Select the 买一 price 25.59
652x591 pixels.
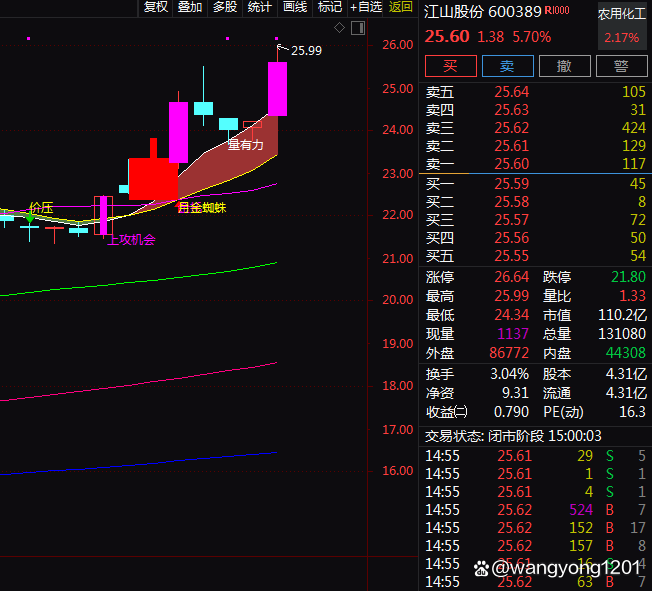pos(511,184)
